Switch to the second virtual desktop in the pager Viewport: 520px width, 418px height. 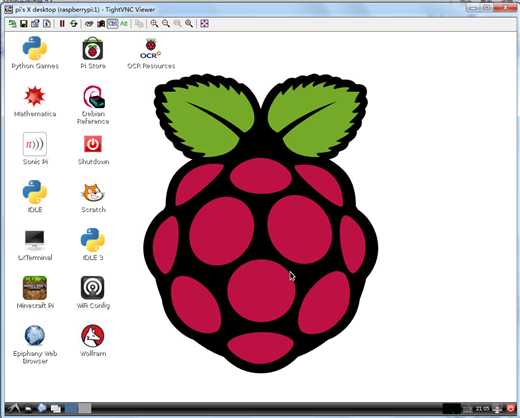point(85,408)
